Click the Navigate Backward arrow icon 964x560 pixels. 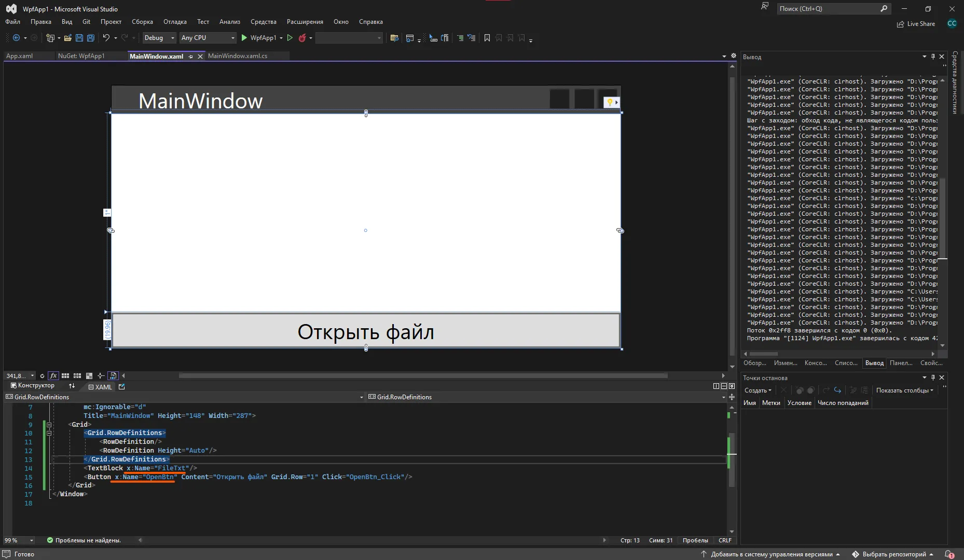[x=16, y=38]
